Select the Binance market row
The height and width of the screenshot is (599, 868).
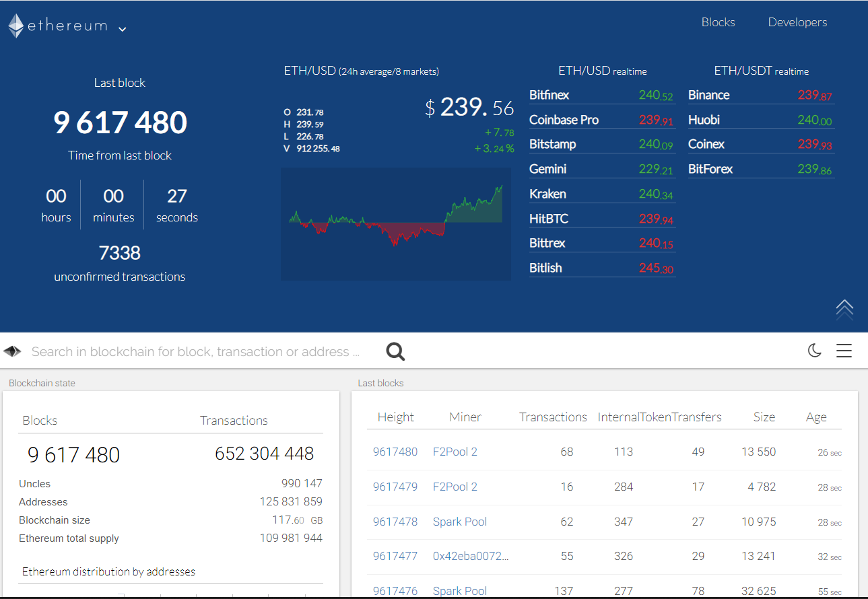click(x=761, y=96)
